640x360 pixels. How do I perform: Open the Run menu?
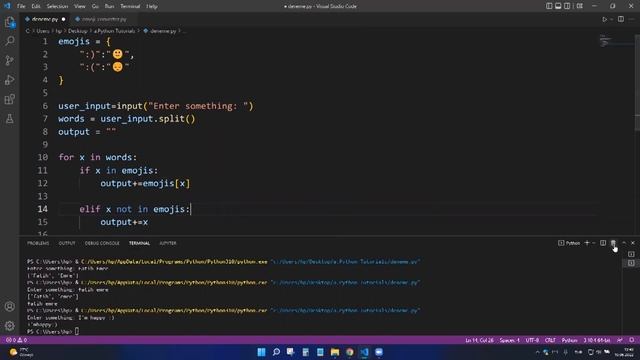click(x=109, y=6)
